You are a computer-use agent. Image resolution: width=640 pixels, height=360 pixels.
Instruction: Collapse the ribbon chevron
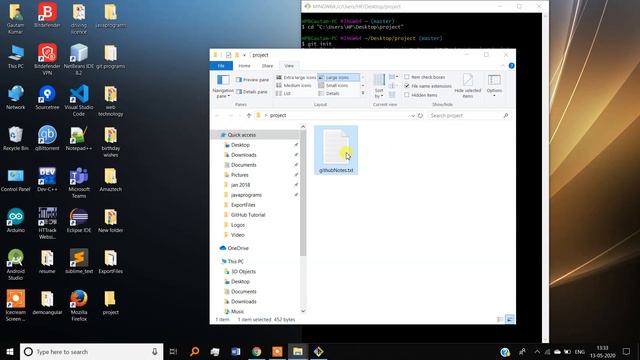tap(502, 66)
